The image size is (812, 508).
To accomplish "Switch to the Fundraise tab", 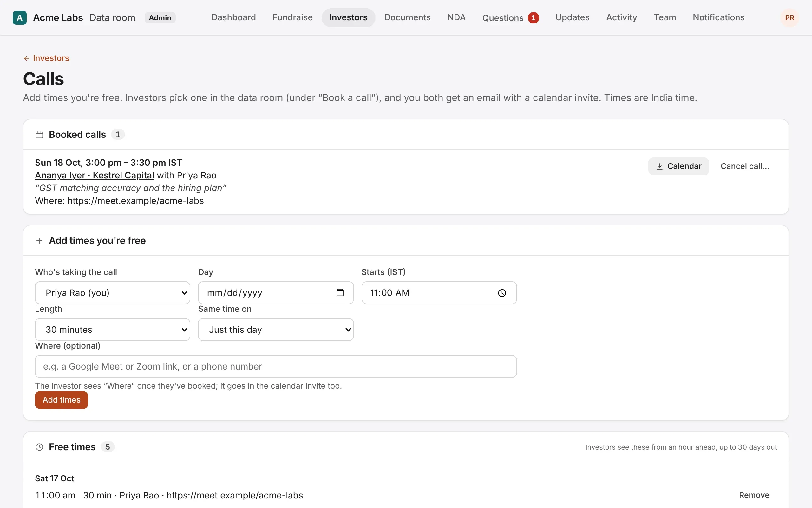I will [x=292, y=17].
